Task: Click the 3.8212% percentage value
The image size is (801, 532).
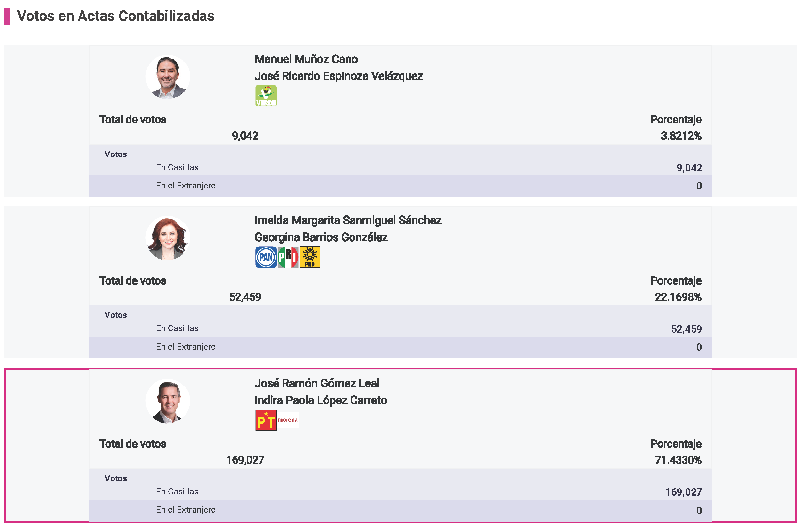Action: pyautogui.click(x=681, y=136)
